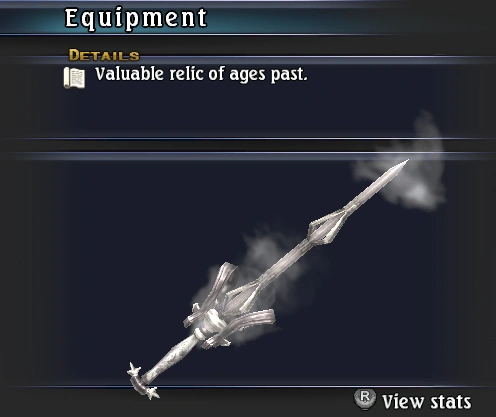Click the "Valuable relic of ages past." description
496x417 pixels.
coord(201,74)
